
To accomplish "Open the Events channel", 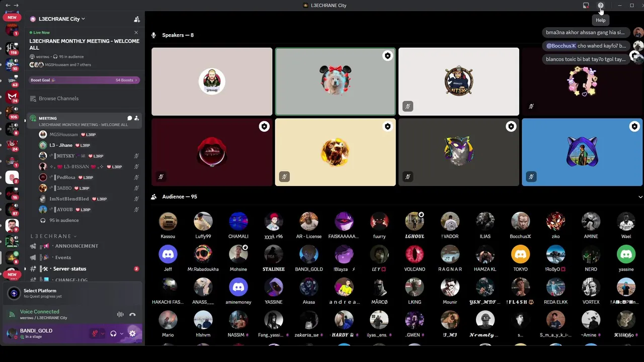I will (x=84, y=257).
